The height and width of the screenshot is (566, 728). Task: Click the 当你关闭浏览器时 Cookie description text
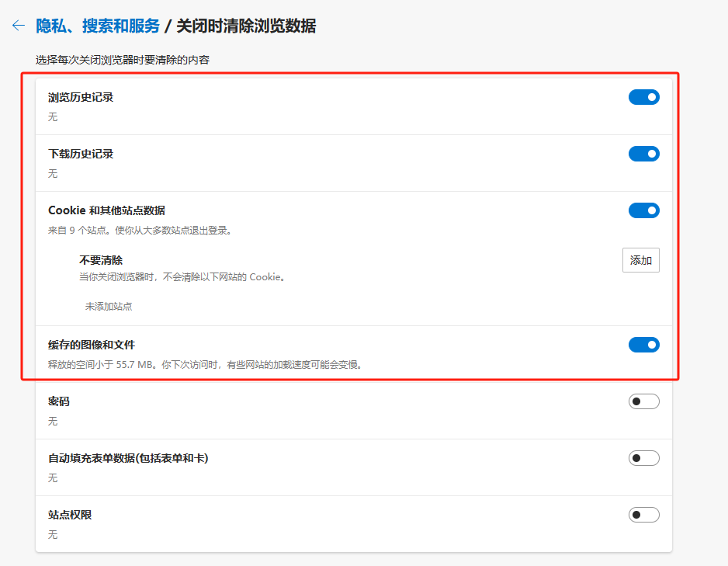pyautogui.click(x=183, y=277)
